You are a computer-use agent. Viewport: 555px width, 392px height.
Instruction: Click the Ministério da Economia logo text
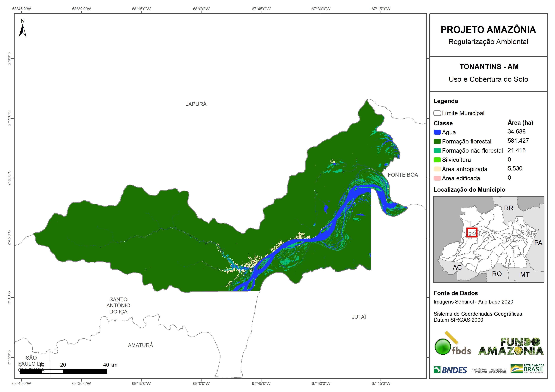point(479,371)
